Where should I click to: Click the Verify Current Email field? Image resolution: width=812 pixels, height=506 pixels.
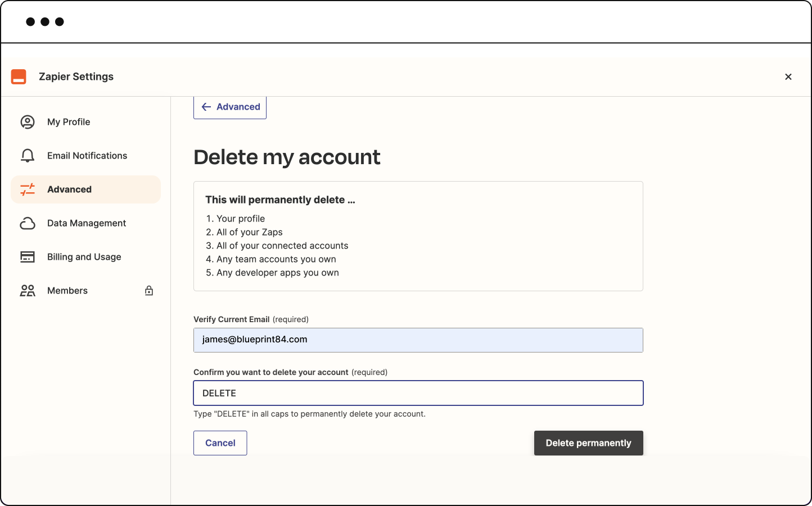(x=418, y=340)
